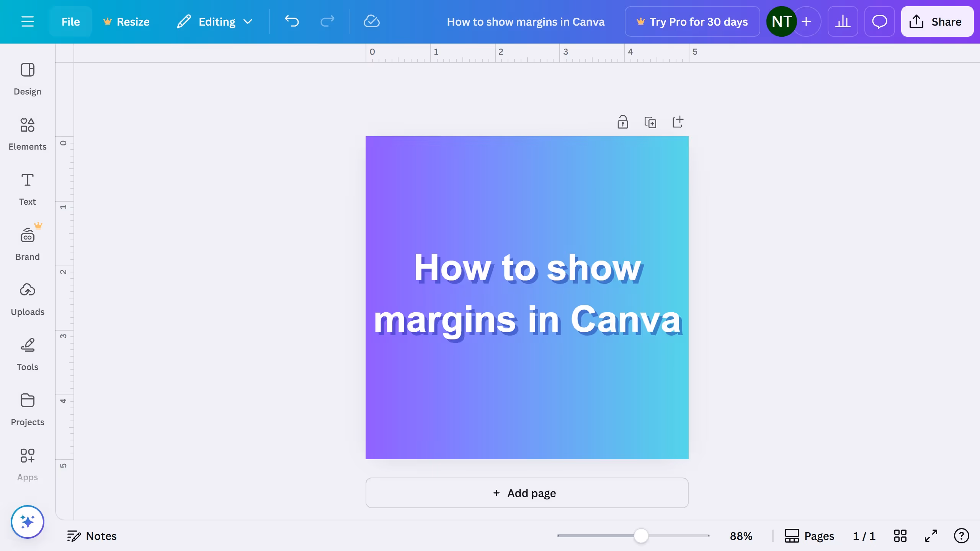Open the Brand kit panel

(x=27, y=244)
